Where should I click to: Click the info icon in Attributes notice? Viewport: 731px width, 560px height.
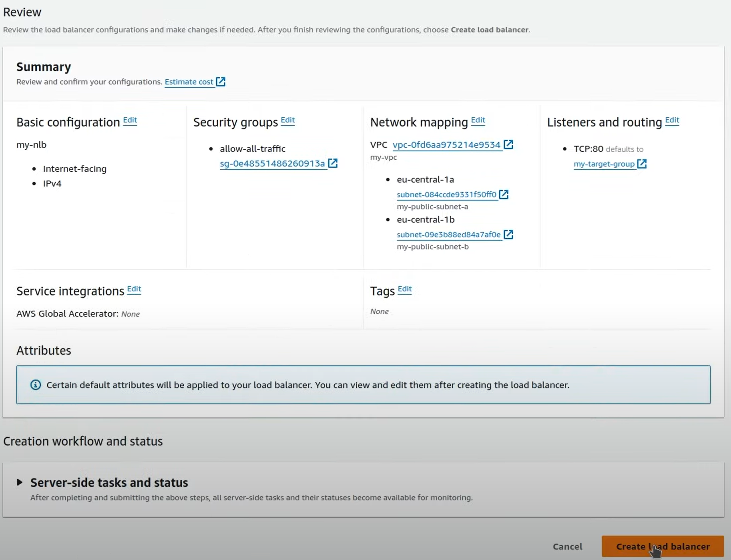pyautogui.click(x=36, y=385)
